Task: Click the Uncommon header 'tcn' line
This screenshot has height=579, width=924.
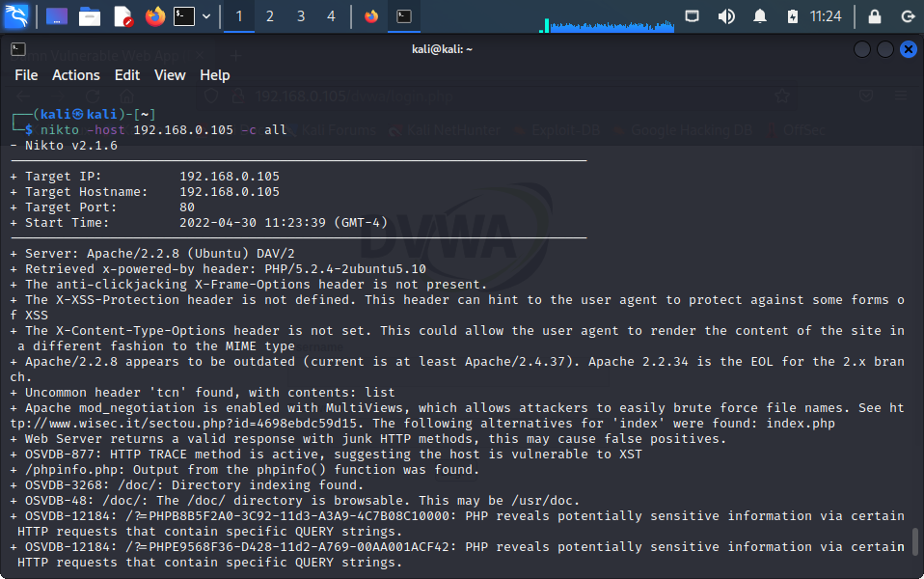Action: [x=203, y=393]
